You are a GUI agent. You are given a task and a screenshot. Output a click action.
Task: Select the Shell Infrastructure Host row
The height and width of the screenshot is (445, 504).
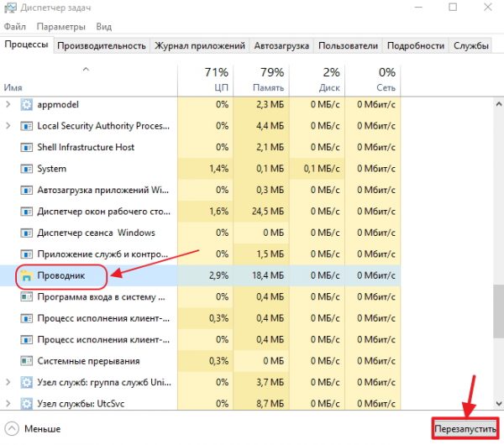200,148
